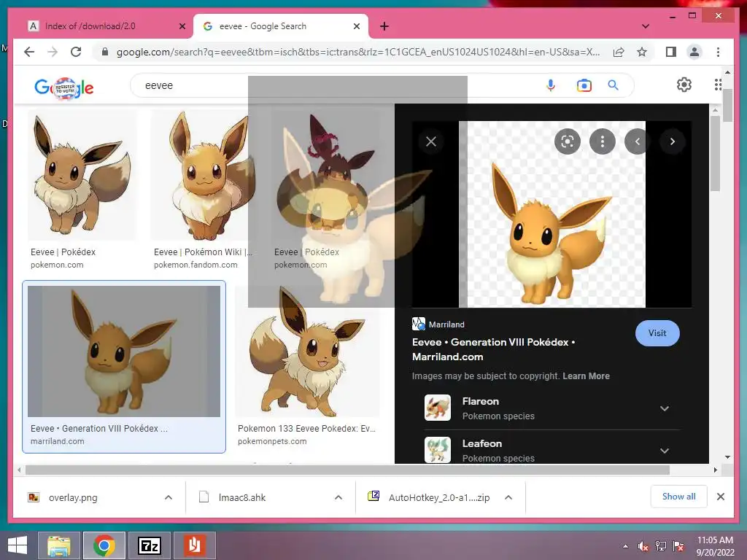Submit search with magnifier icon
Viewport: 747px width, 560px height.
coord(613,85)
